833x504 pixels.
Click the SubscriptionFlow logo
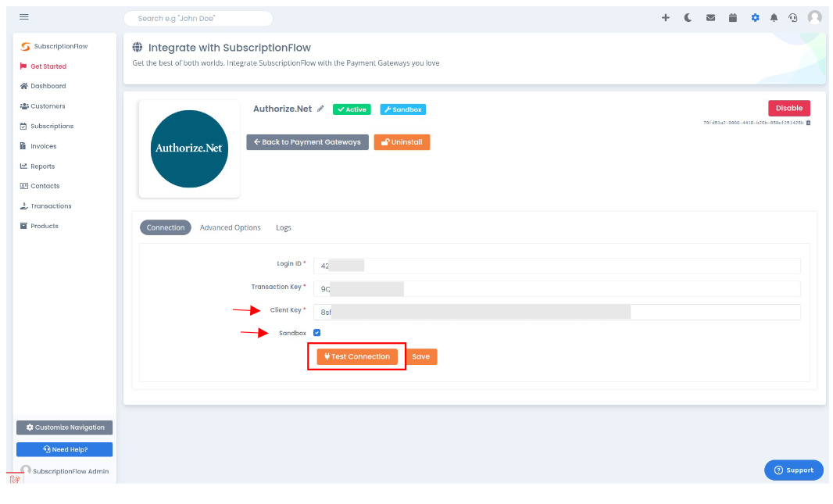coord(54,46)
